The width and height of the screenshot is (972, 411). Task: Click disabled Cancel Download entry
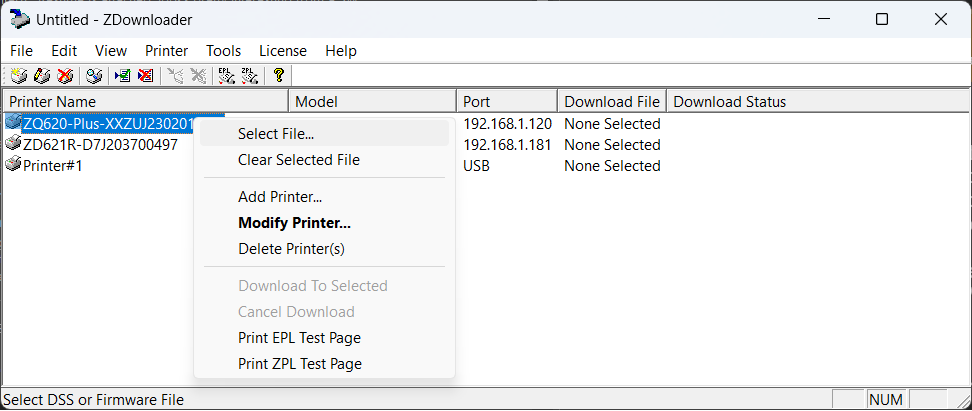[324, 312]
